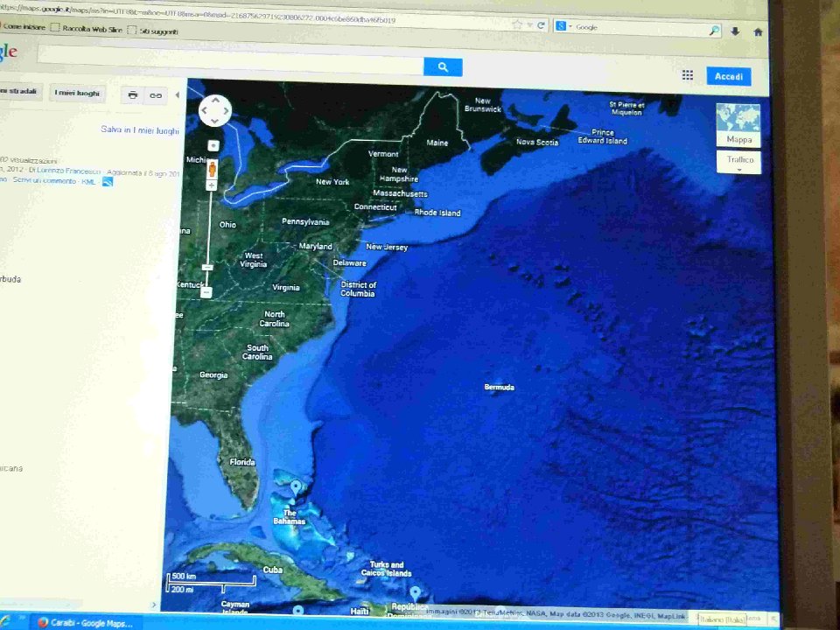Open the Google apps grid

tap(688, 75)
